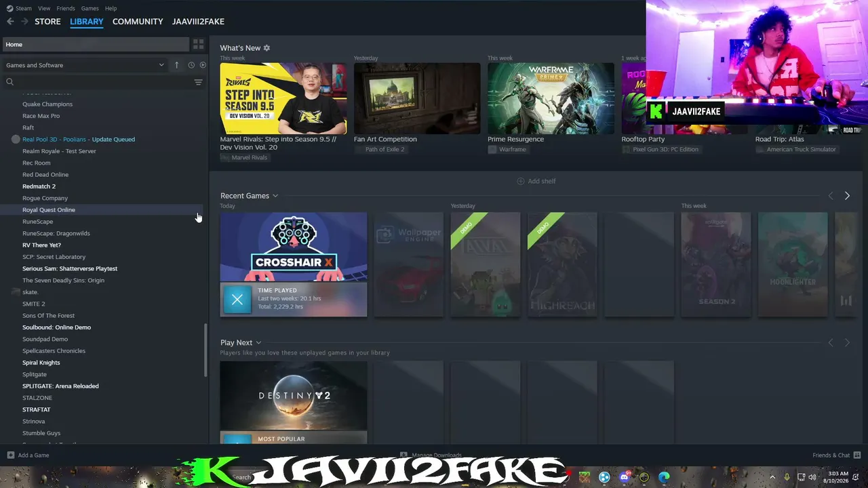Image resolution: width=868 pixels, height=488 pixels.
Task: Open the Steam icon in the top bar
Action: (x=9, y=8)
